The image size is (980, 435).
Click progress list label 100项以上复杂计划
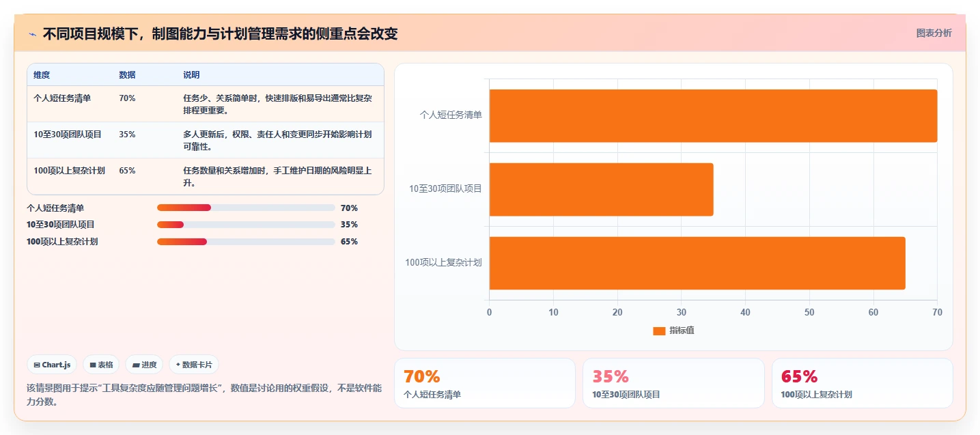click(x=62, y=242)
